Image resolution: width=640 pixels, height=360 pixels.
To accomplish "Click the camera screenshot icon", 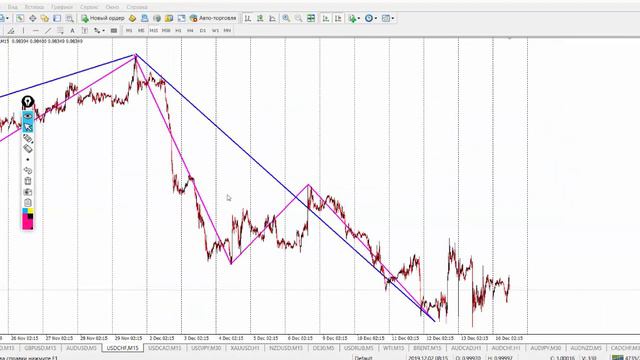I will tap(28, 192).
